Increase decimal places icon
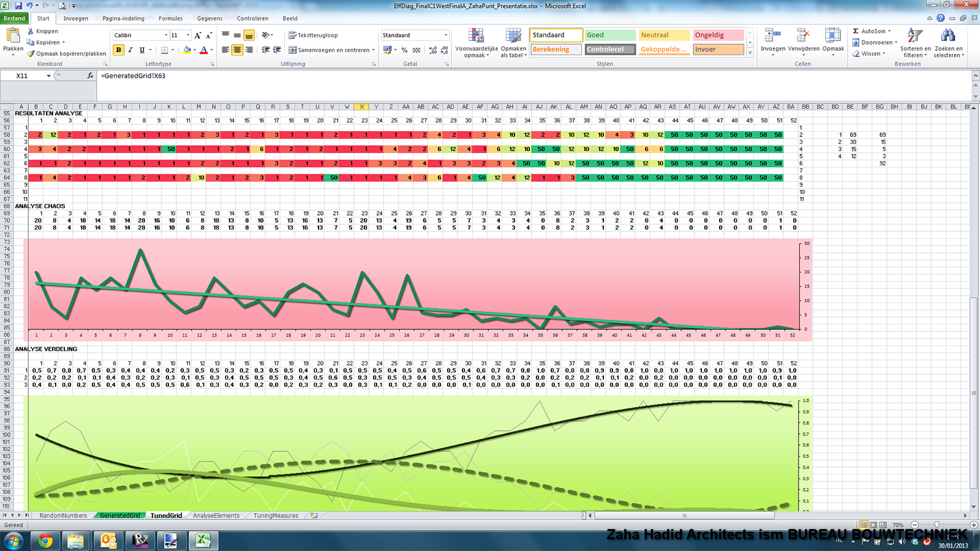The height and width of the screenshot is (551, 980). click(x=432, y=50)
